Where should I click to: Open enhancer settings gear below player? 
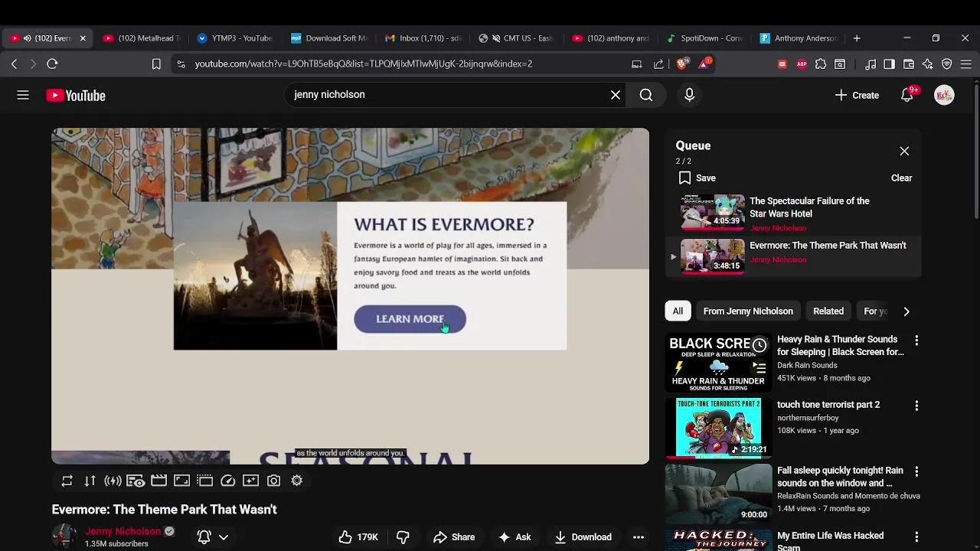coord(296,481)
